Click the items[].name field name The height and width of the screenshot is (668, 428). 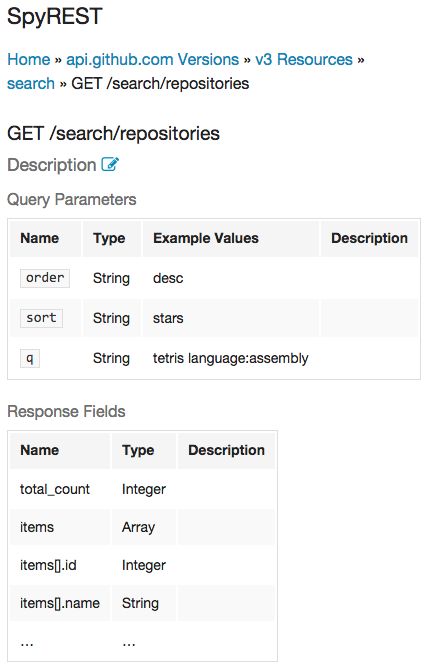click(60, 603)
